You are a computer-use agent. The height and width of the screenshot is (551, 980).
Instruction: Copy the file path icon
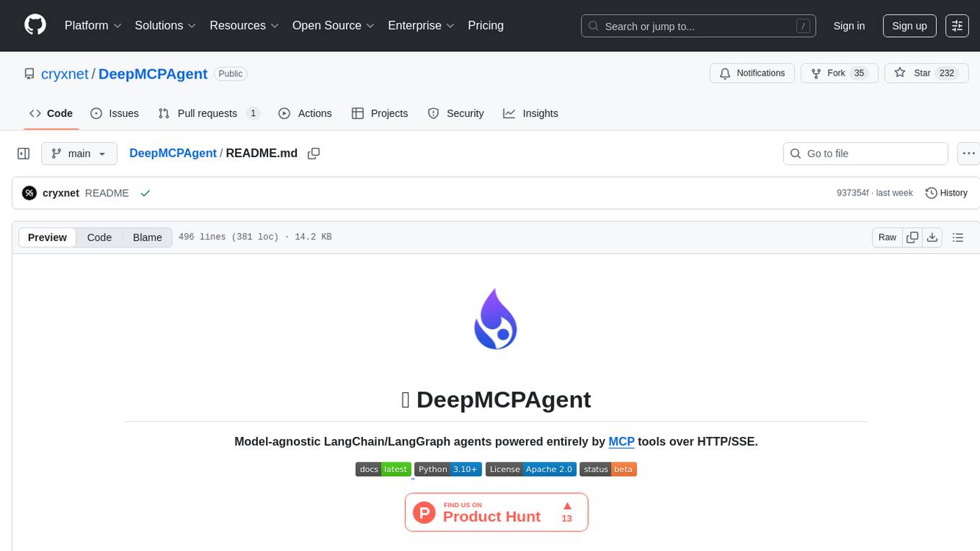(x=313, y=153)
